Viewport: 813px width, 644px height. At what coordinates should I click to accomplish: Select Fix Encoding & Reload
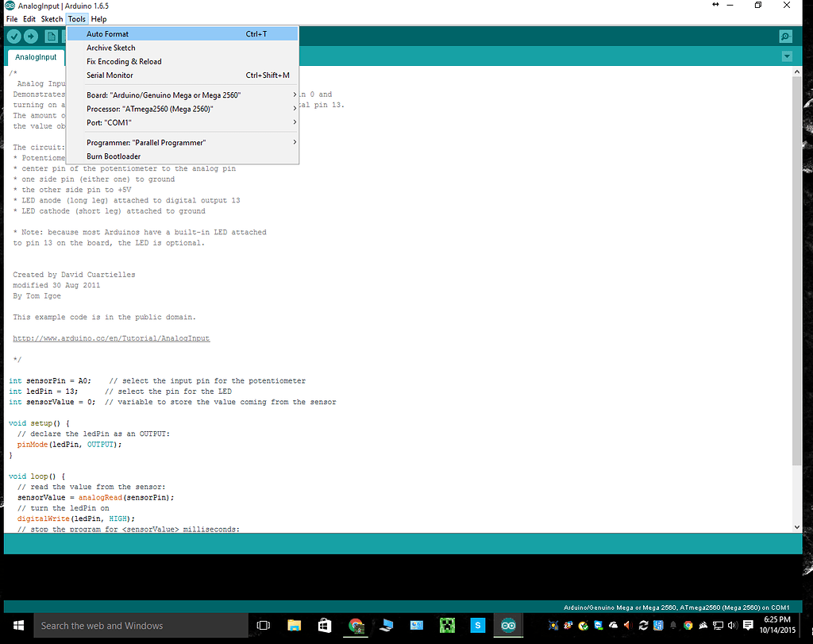[x=183, y=61]
